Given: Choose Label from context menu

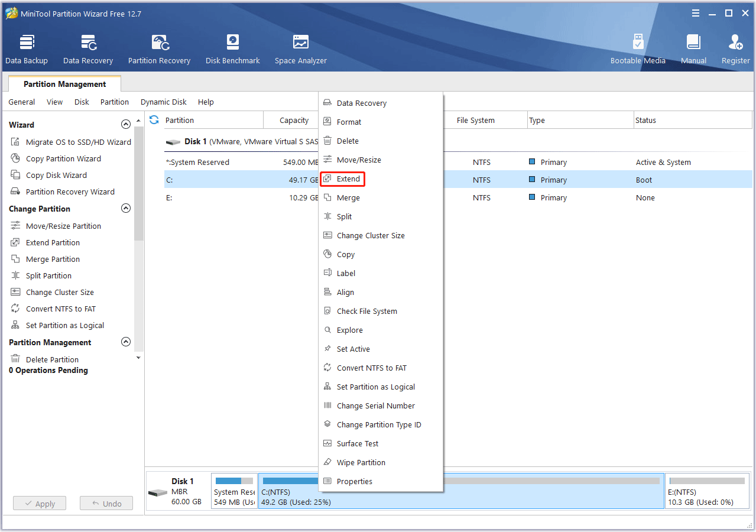Looking at the screenshot, I should coord(381,273).
